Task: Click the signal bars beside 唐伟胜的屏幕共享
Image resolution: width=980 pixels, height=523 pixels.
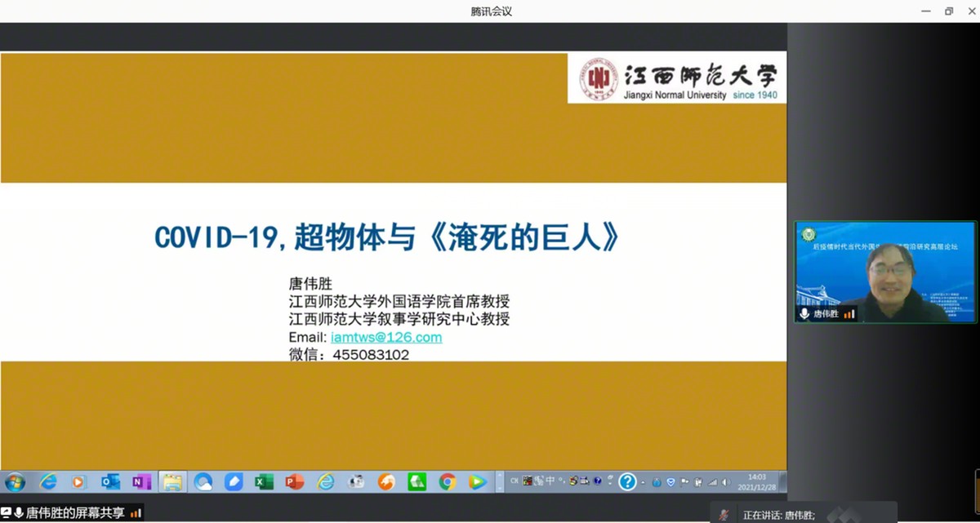Action: [x=136, y=513]
